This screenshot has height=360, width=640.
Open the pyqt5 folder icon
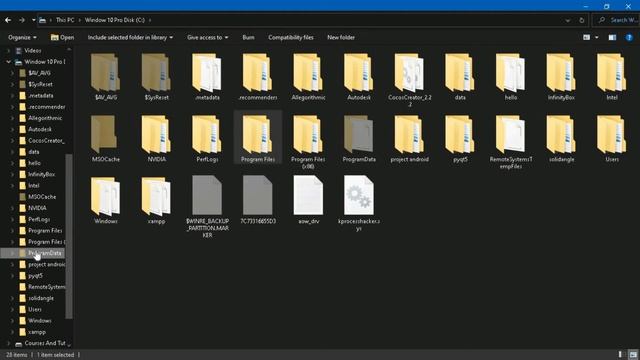click(460, 134)
